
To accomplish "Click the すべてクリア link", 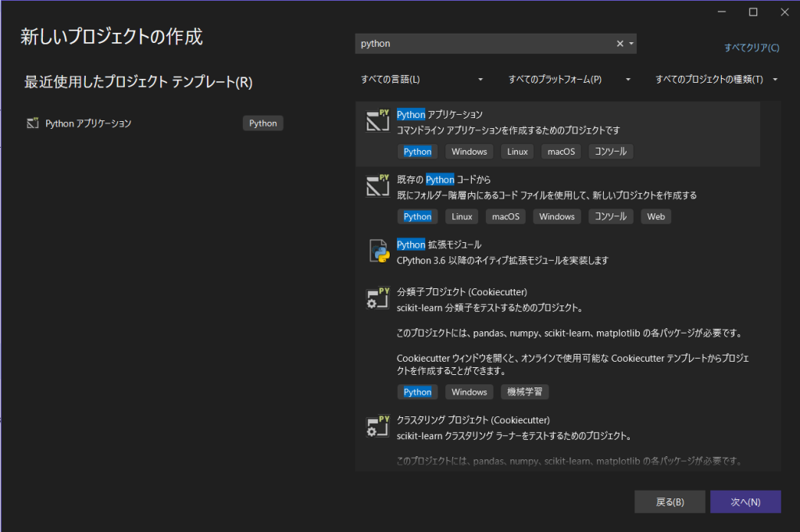I will point(751,48).
